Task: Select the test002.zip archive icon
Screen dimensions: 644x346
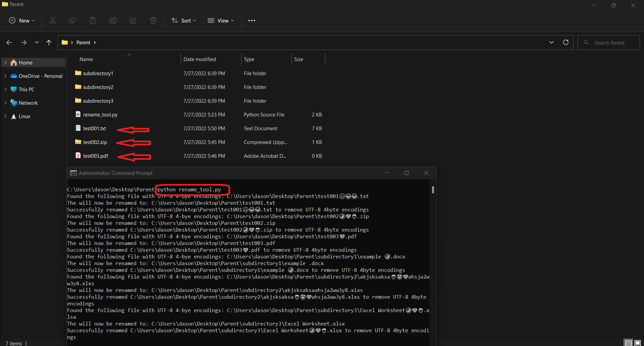Action: (x=78, y=142)
